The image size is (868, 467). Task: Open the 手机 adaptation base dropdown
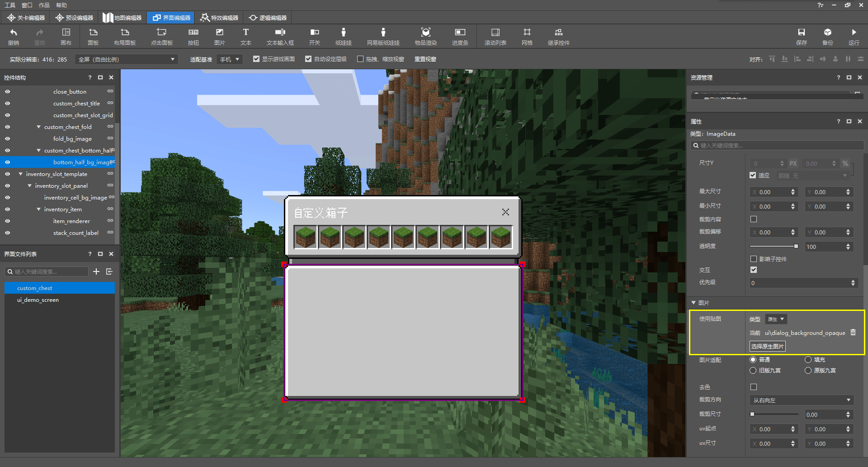pyautogui.click(x=230, y=59)
